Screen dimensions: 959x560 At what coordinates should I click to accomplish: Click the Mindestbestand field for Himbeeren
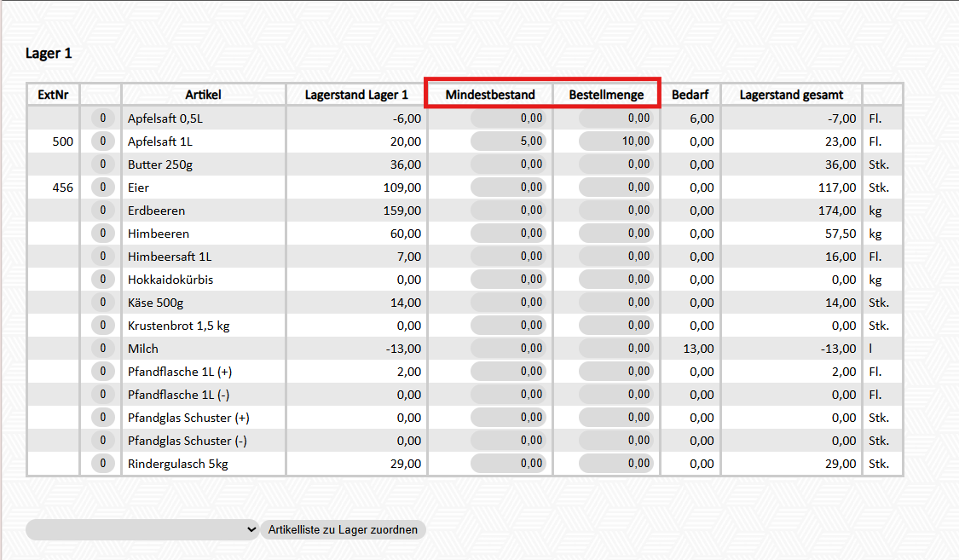508,233
